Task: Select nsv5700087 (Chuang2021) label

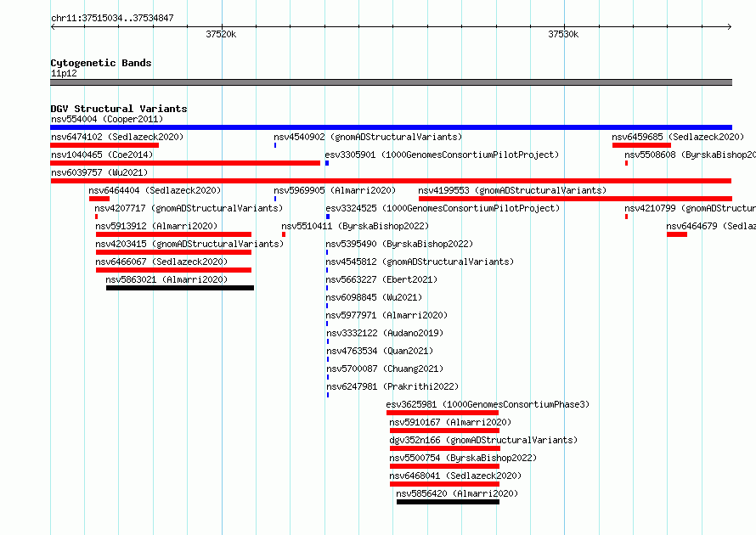Action: tap(385, 369)
